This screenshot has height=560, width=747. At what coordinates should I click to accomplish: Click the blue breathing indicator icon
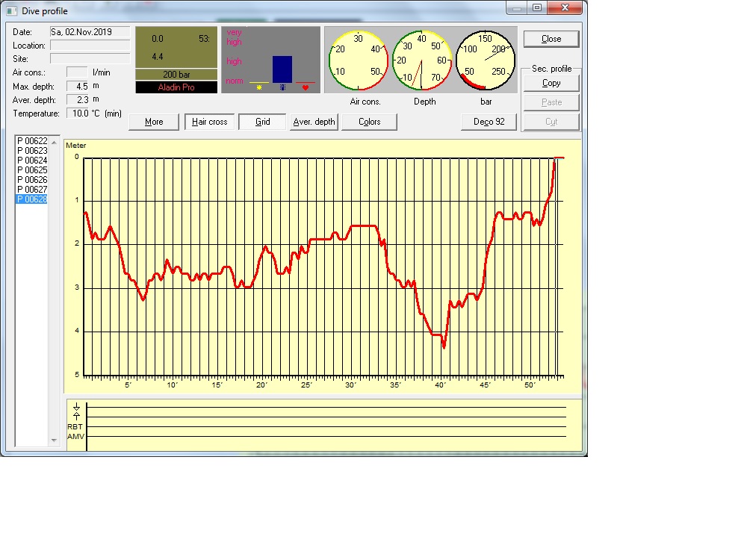[282, 87]
